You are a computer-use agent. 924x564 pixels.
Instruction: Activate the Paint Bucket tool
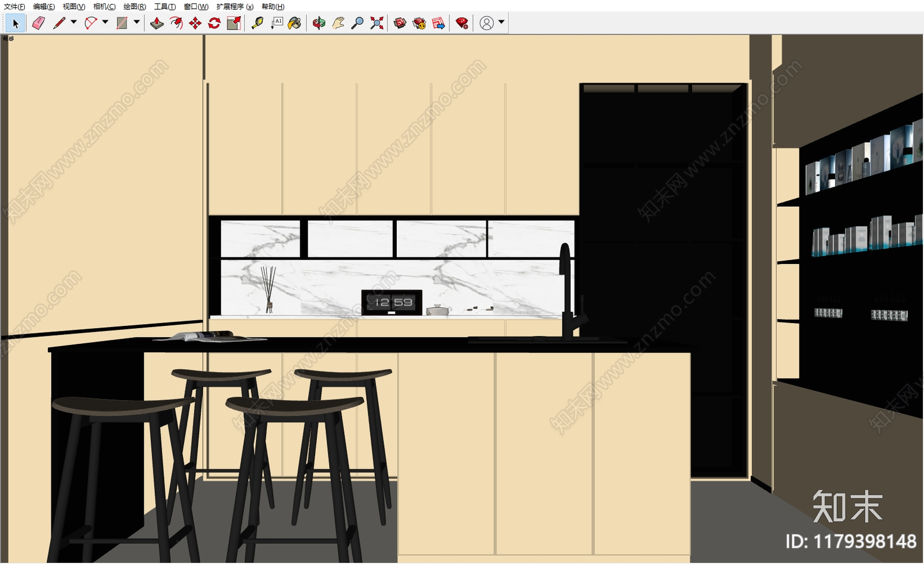(295, 23)
